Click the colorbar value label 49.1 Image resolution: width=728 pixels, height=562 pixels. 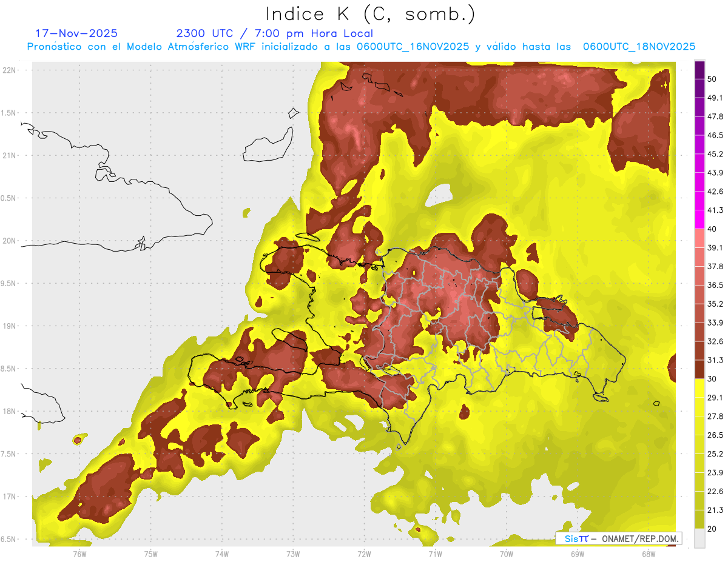(x=715, y=98)
